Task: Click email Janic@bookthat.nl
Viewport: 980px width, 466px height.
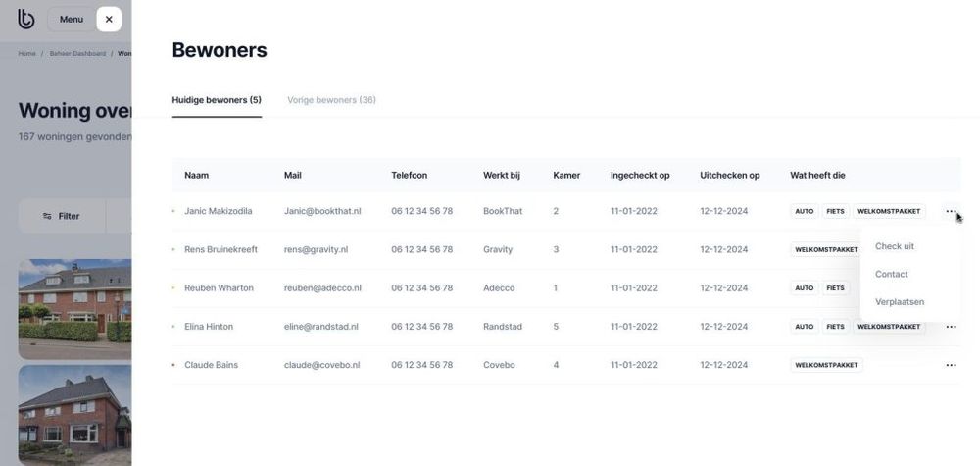Action: coord(322,212)
